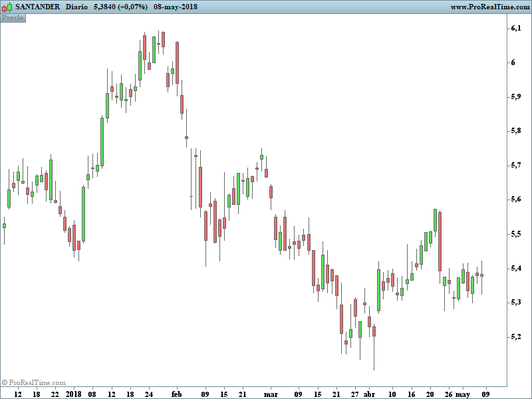This screenshot has height=399, width=532.
Task: Click the 5,2 price axis label
Action: point(516,337)
